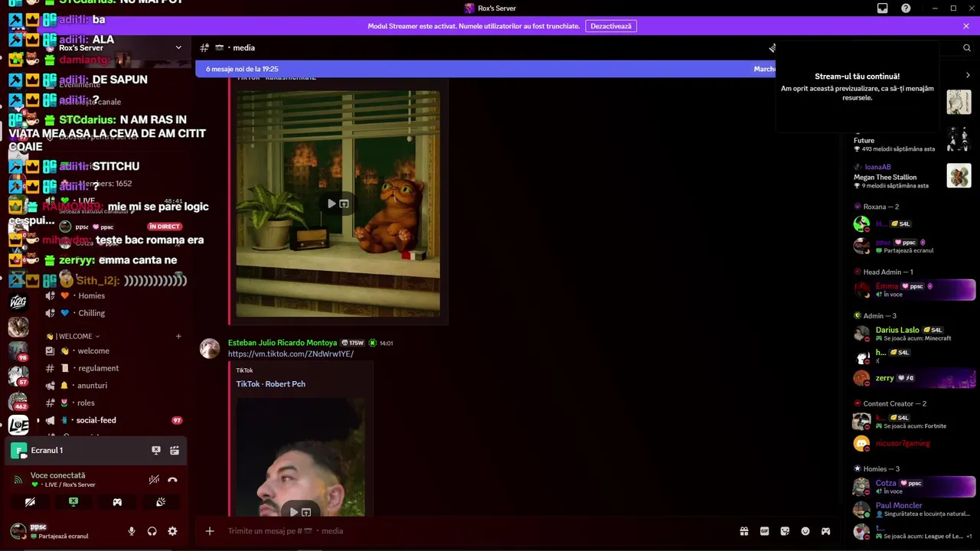
Task: Disconnect from voice with the hang-up icon
Action: click(172, 480)
